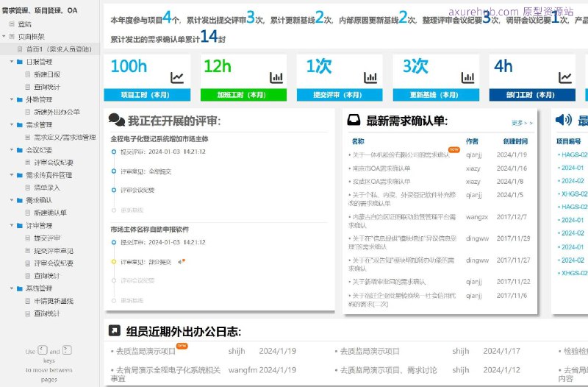Open the 登陆 page
This screenshot has height=387, width=588.
coord(25,24)
